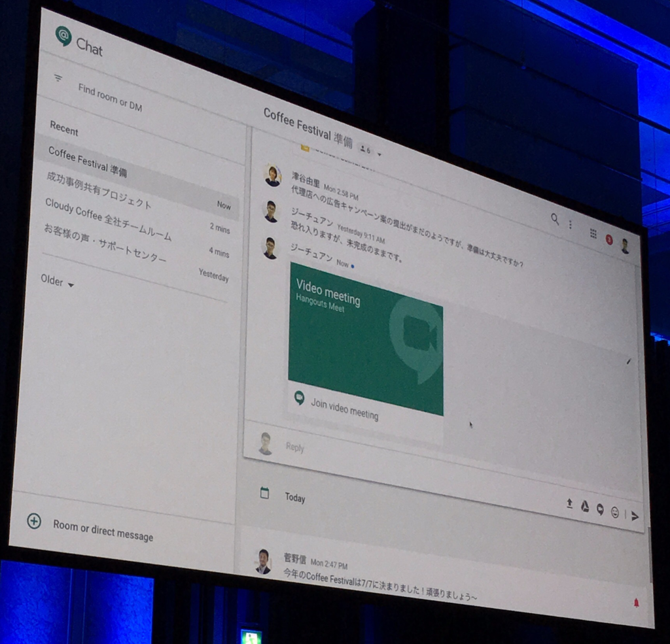The image size is (670, 644).
Task: Open the room members dropdown arrow in header
Action: [379, 154]
